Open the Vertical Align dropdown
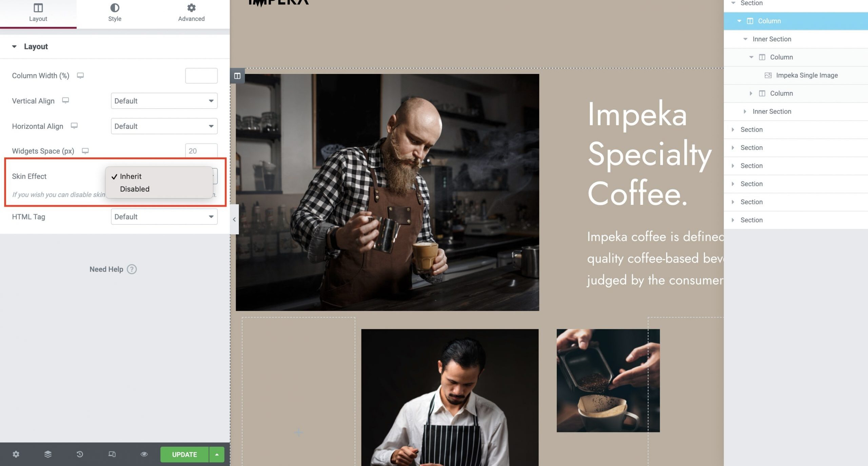Image resolution: width=868 pixels, height=466 pixels. coord(164,101)
